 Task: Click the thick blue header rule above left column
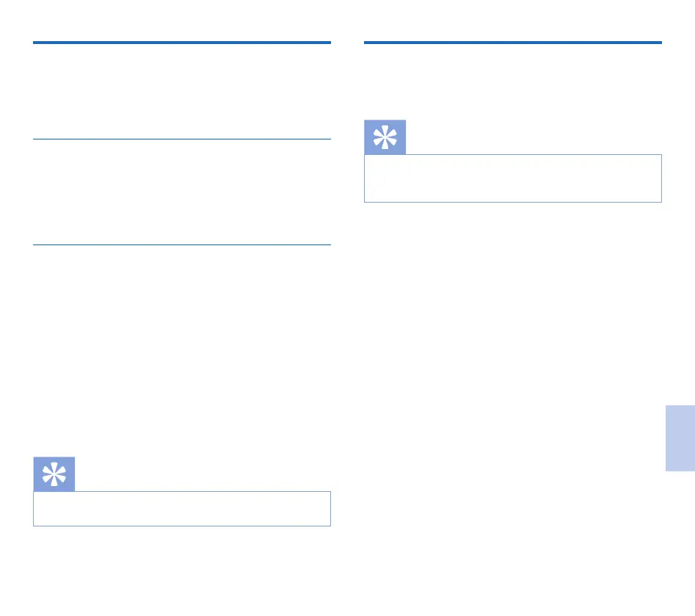181,43
